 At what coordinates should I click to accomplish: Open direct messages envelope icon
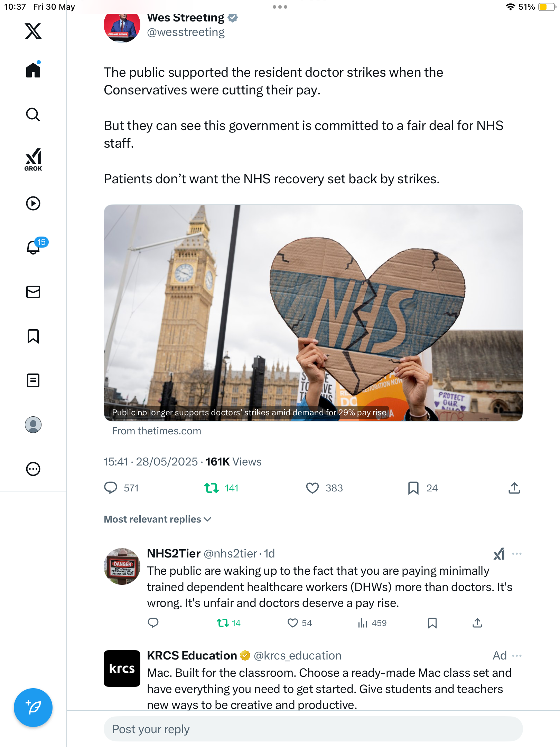click(33, 292)
